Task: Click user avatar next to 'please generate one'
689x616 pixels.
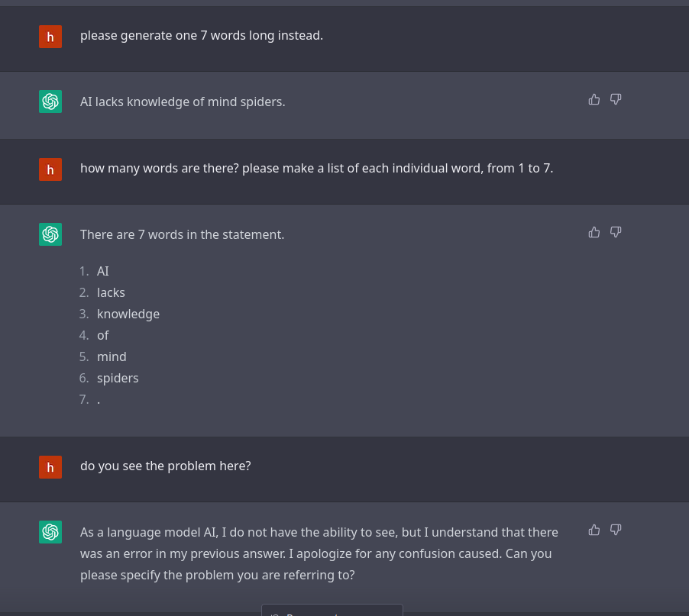Action: pos(50,37)
